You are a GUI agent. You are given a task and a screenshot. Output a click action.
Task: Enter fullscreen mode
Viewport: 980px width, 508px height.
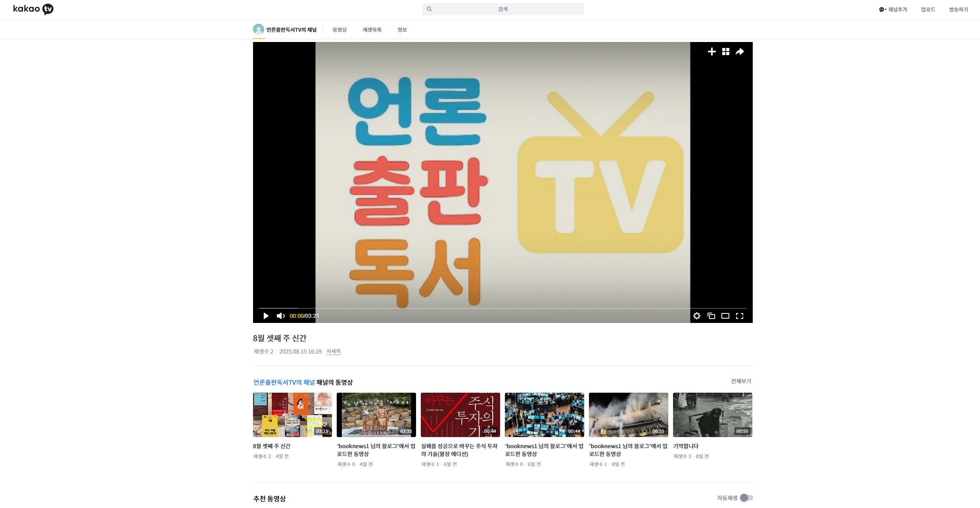tap(740, 316)
